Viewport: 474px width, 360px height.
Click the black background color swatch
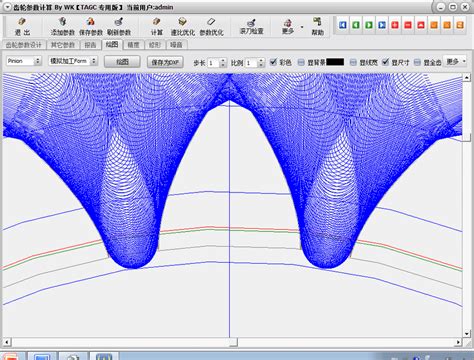click(335, 62)
